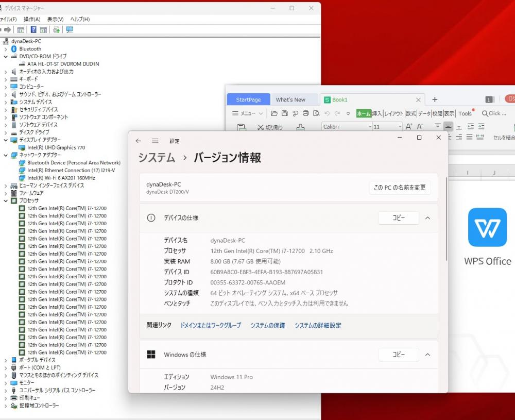Click コピー button for Windows の仕様
515x420 pixels.
pos(399,355)
